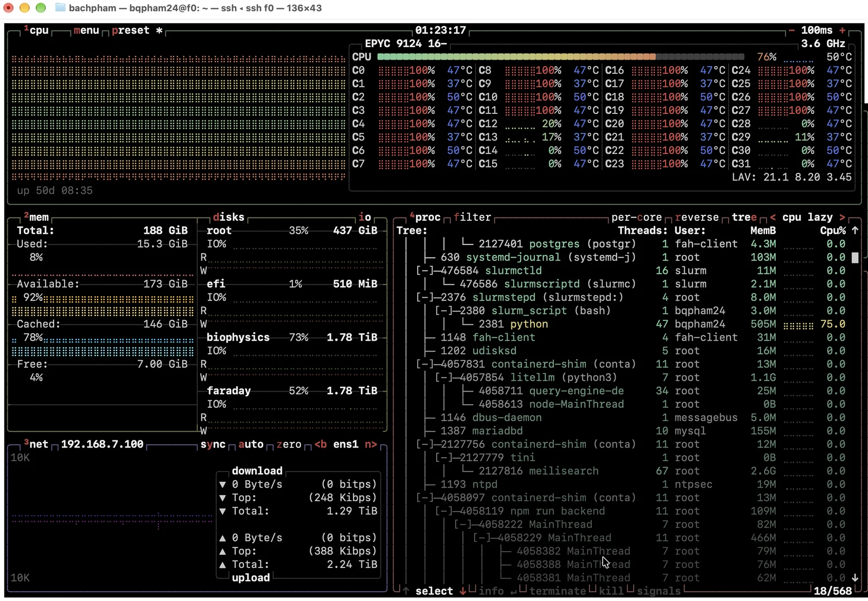The width and height of the screenshot is (868, 601).
Task: Toggle the cpu box header
Action: (36, 30)
